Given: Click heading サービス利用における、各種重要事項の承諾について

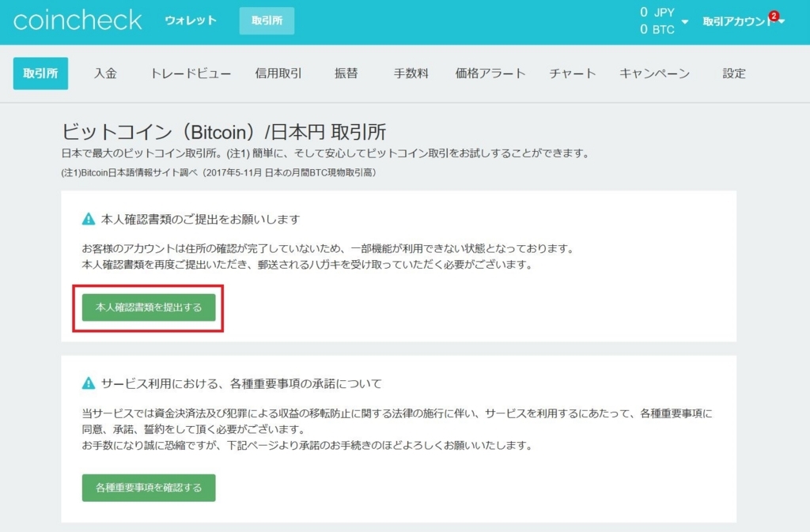Looking at the screenshot, I should (x=241, y=384).
